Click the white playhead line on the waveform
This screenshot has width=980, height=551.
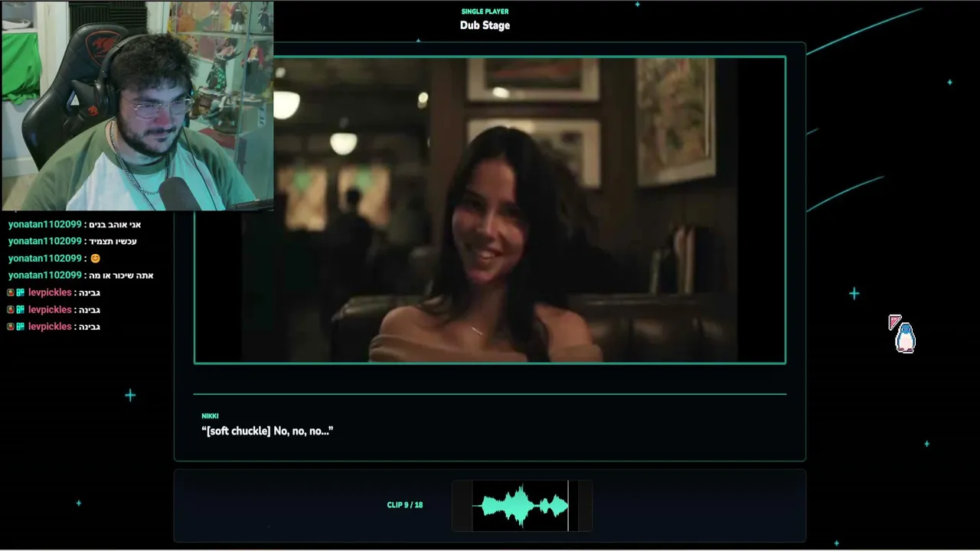[568, 506]
